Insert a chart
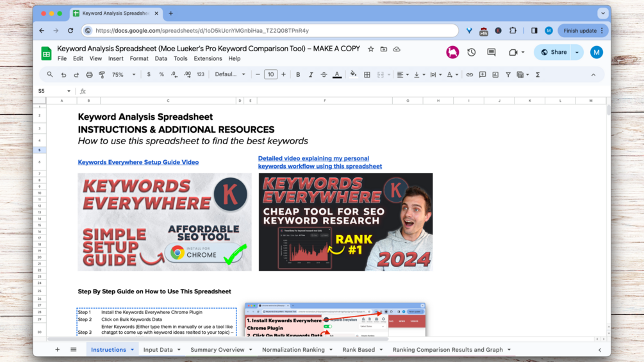 495,75
